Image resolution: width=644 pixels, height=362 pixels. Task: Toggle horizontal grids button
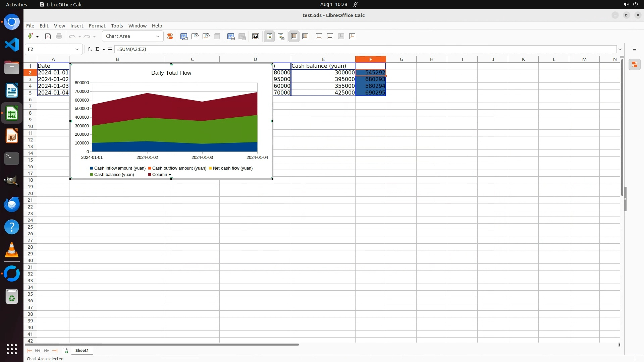[294, 36]
